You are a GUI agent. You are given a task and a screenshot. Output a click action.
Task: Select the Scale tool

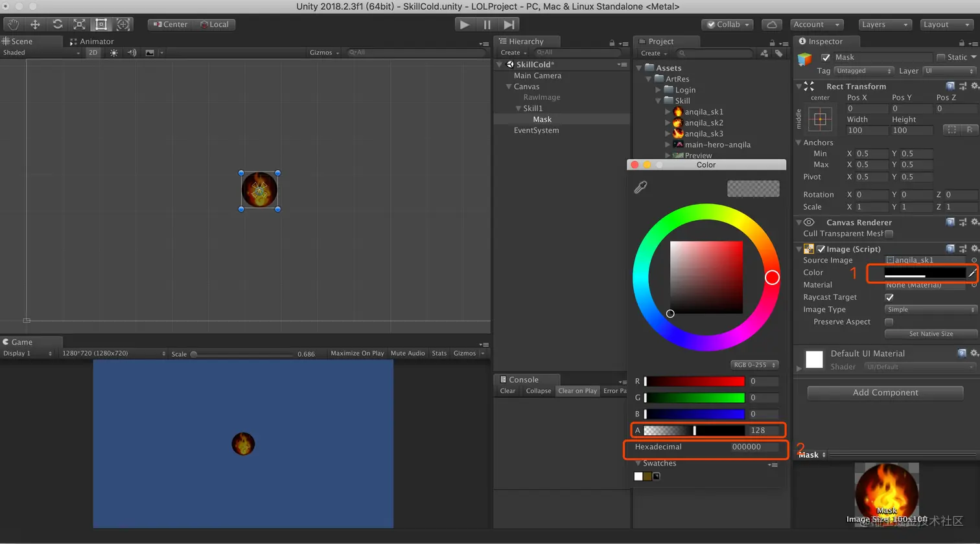click(x=79, y=25)
